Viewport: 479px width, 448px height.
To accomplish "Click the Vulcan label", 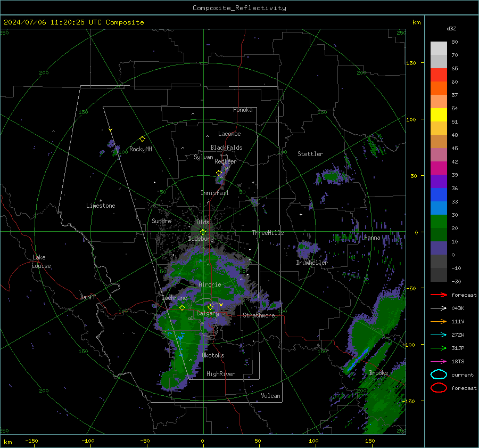I will tap(270, 396).
